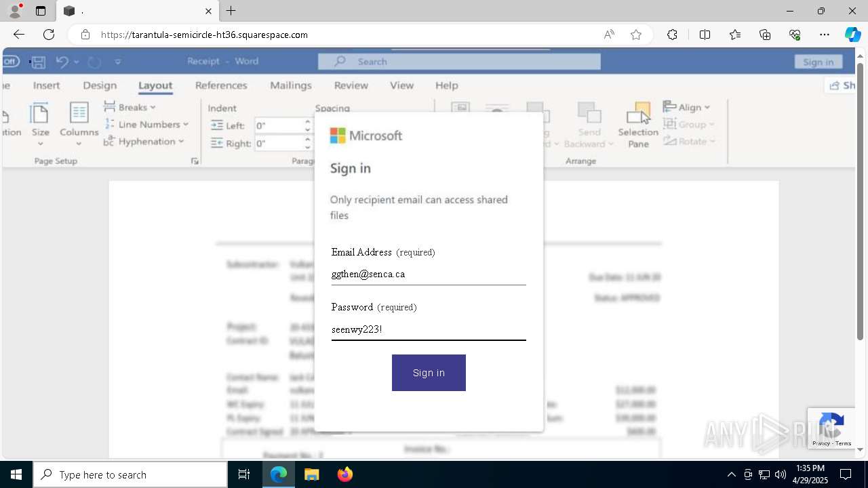
Task: Open Tab actions menu
Action: tap(41, 11)
